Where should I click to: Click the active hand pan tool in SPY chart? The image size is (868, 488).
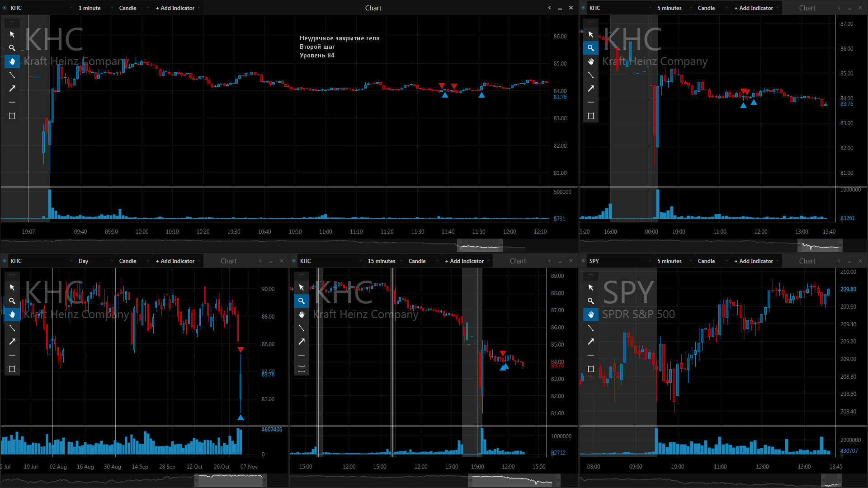[591, 314]
